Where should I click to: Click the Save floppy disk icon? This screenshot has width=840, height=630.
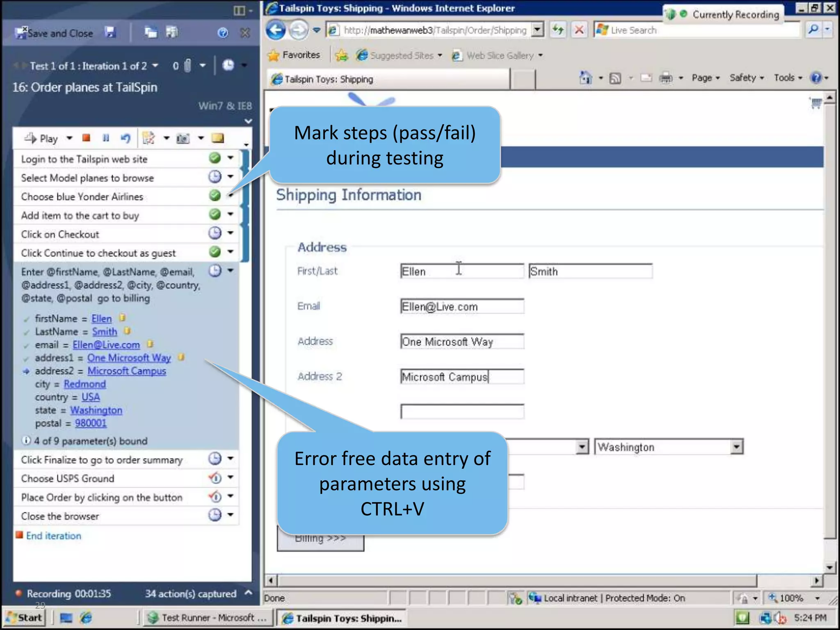(110, 32)
